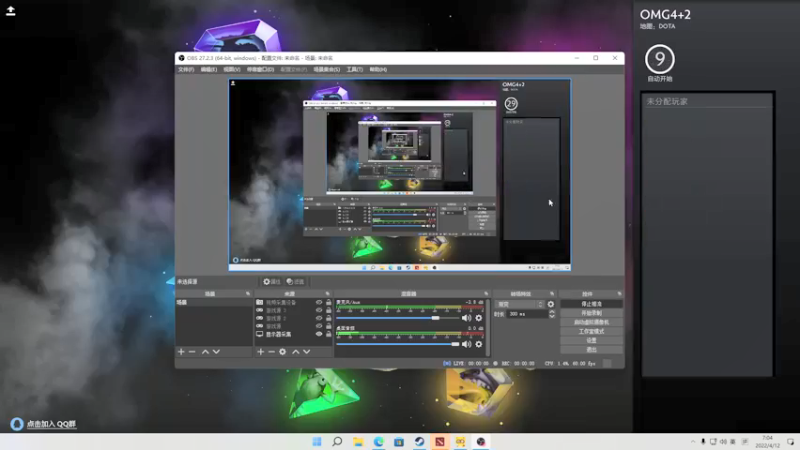Open the 停靠窗口(D) Docks menu in OBS
Image resolution: width=800 pixels, height=450 pixels.
[x=260, y=69]
